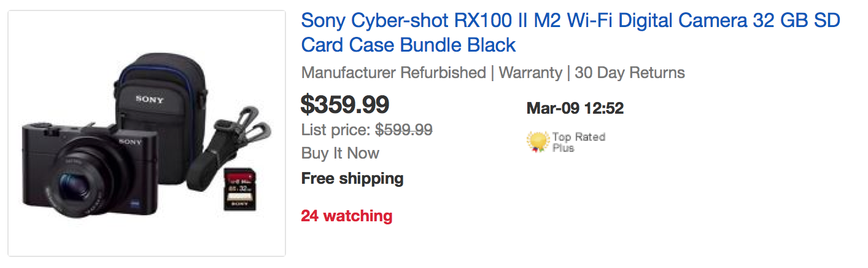Click the red 24 watching count

pyautogui.click(x=346, y=216)
